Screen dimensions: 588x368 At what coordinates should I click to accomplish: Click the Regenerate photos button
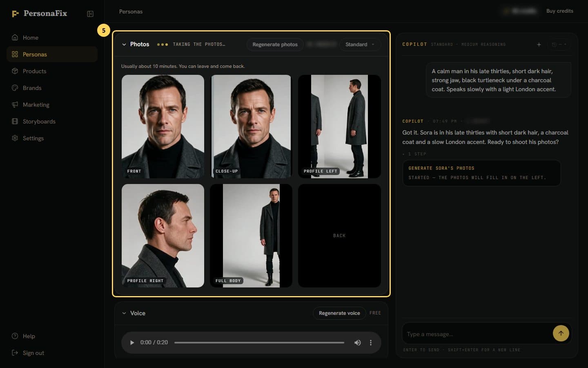pyautogui.click(x=275, y=45)
